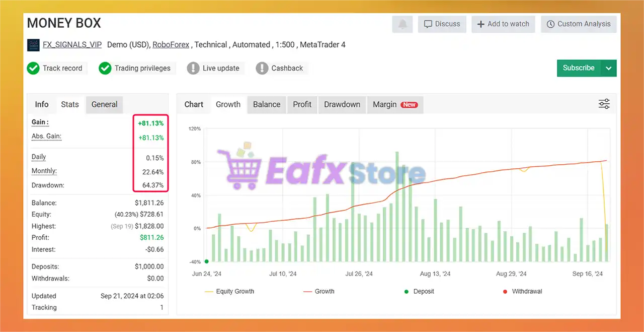
Task: Click the Balance value $1,811.26
Action: [149, 203]
